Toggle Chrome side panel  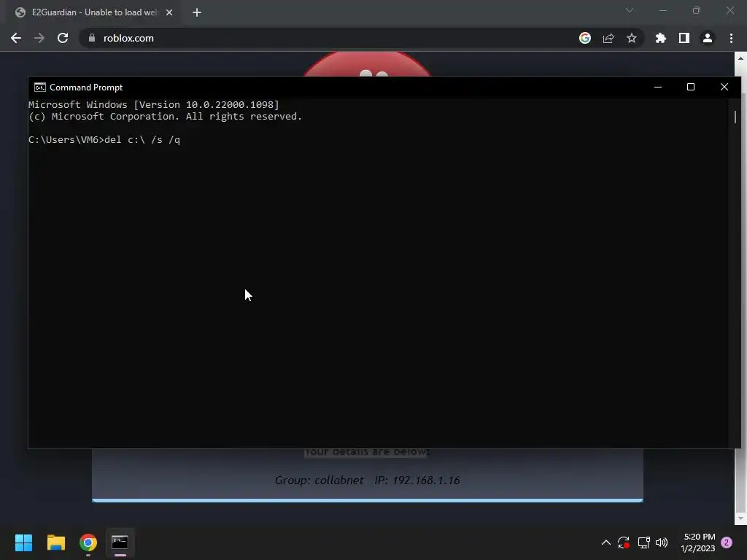(x=684, y=38)
